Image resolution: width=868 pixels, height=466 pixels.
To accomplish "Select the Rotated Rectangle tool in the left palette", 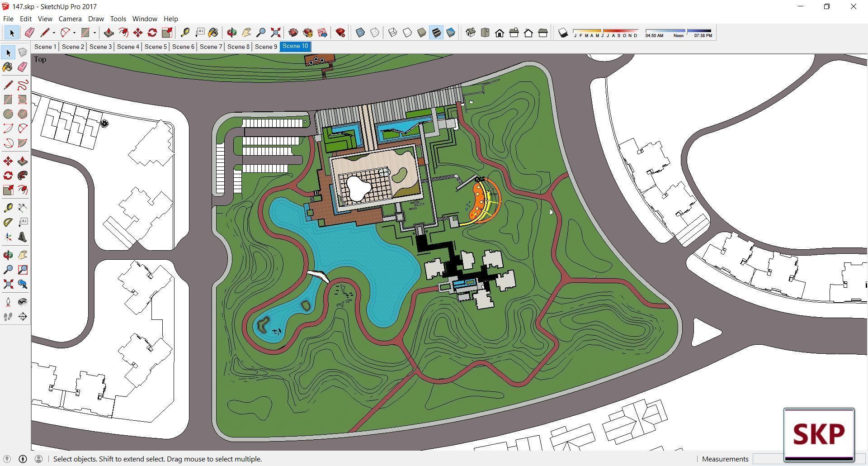I will [23, 100].
